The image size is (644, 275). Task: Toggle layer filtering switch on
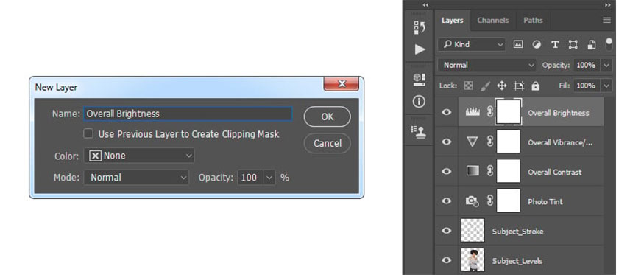(609, 44)
